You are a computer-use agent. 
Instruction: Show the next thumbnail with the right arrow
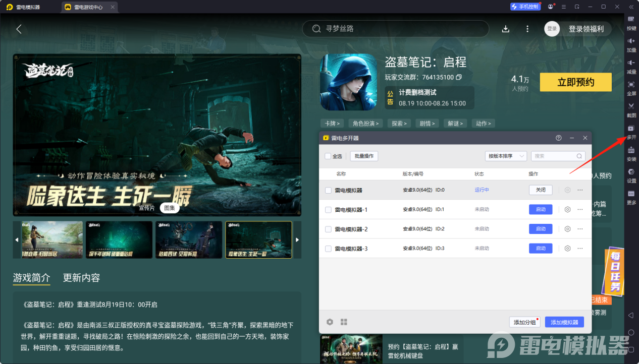point(297,240)
